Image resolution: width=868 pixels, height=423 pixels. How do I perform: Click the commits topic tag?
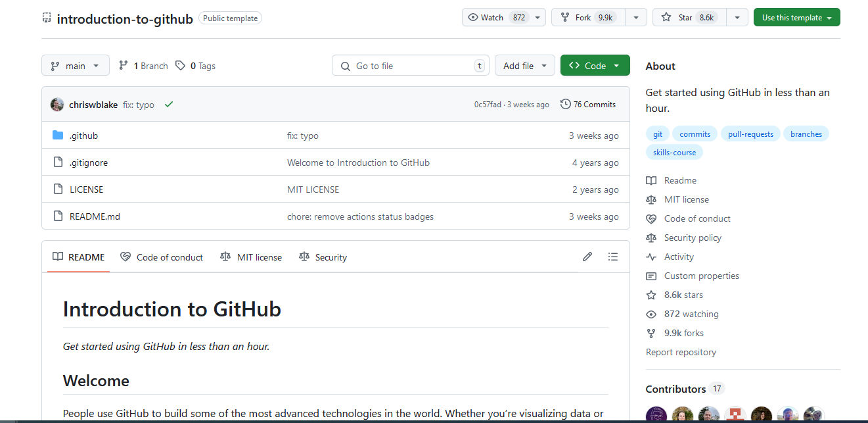tap(695, 134)
